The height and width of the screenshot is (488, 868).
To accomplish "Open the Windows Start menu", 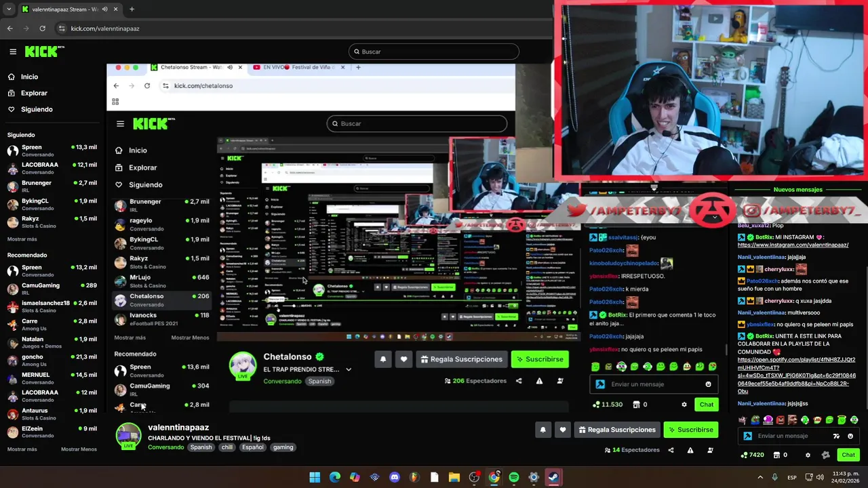I will (x=315, y=477).
